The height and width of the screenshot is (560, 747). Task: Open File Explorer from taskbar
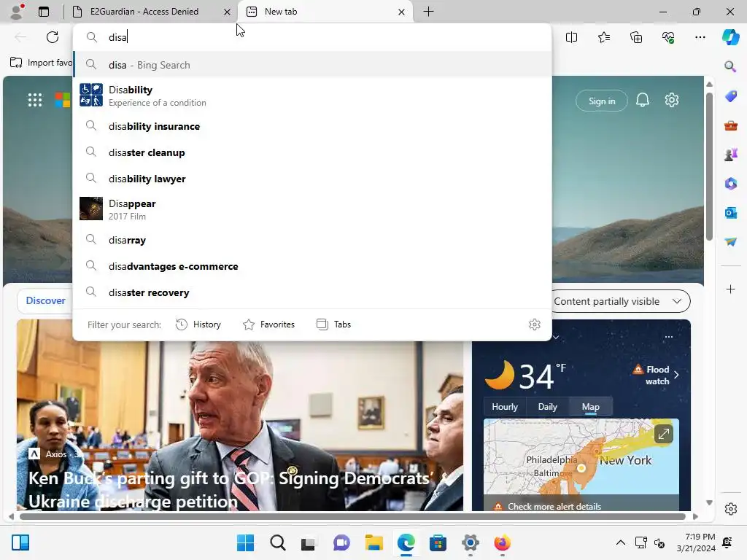[374, 542]
